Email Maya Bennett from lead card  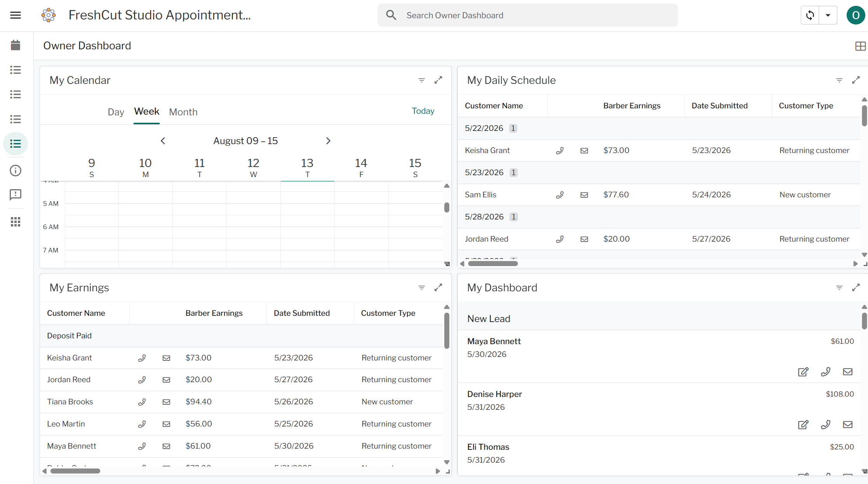(848, 372)
